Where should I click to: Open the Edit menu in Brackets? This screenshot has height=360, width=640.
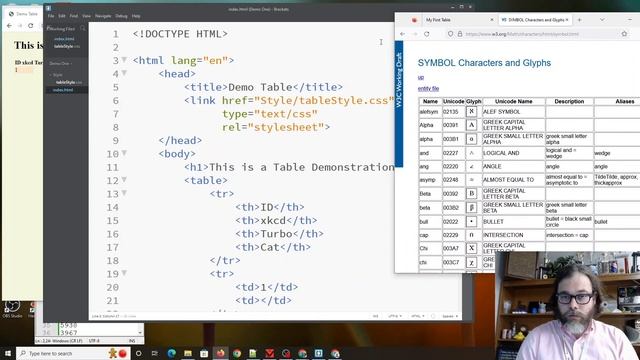coord(62,16)
